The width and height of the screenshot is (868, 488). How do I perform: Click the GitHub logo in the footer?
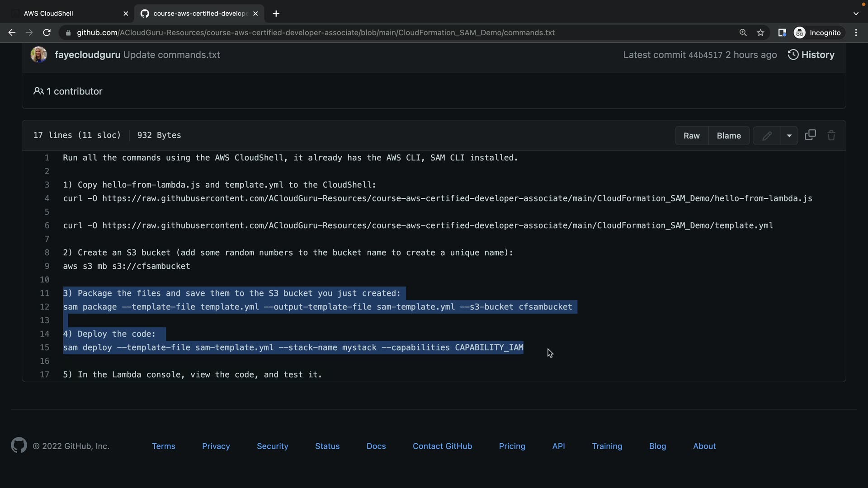point(19,446)
